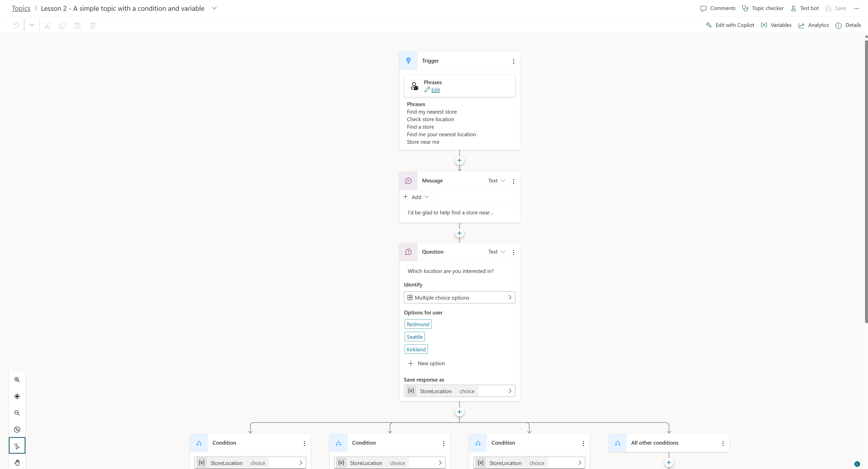Screen dimensions: 868x469
Task: Click New option to add store location
Action: (x=426, y=363)
